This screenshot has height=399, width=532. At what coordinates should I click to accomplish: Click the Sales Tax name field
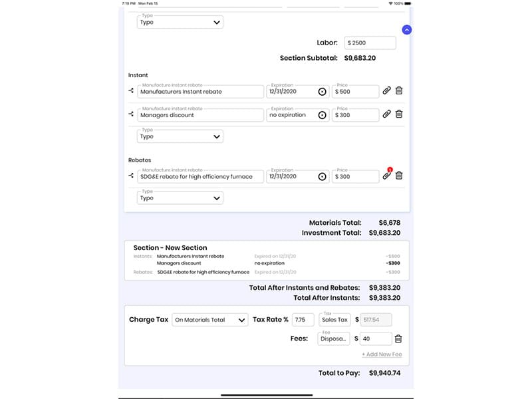[334, 320]
